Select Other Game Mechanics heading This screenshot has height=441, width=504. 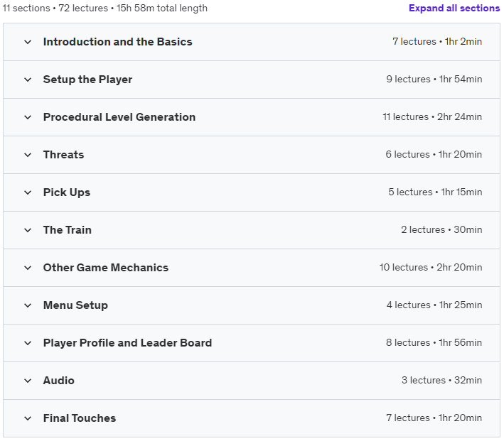[x=106, y=268]
